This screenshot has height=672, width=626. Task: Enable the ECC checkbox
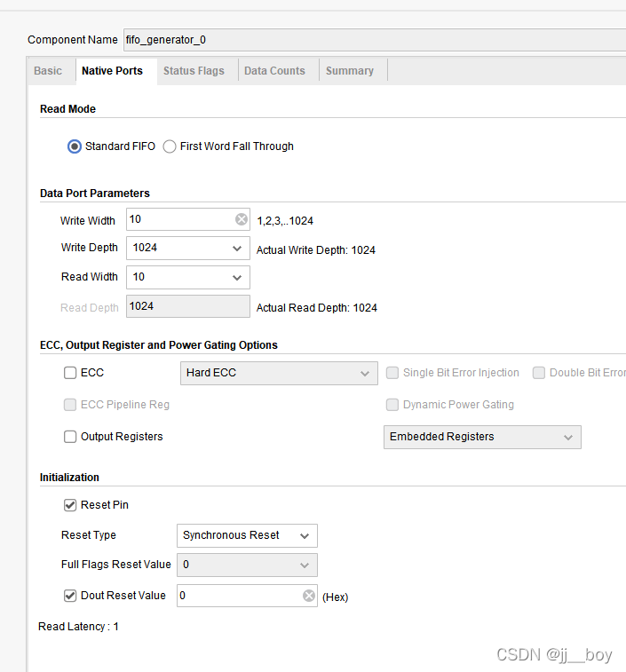click(x=70, y=373)
